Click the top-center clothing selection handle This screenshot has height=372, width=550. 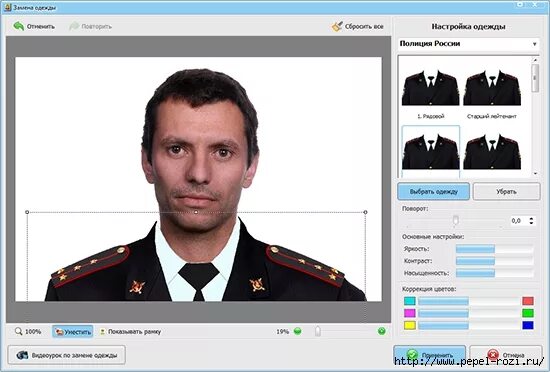point(196,212)
